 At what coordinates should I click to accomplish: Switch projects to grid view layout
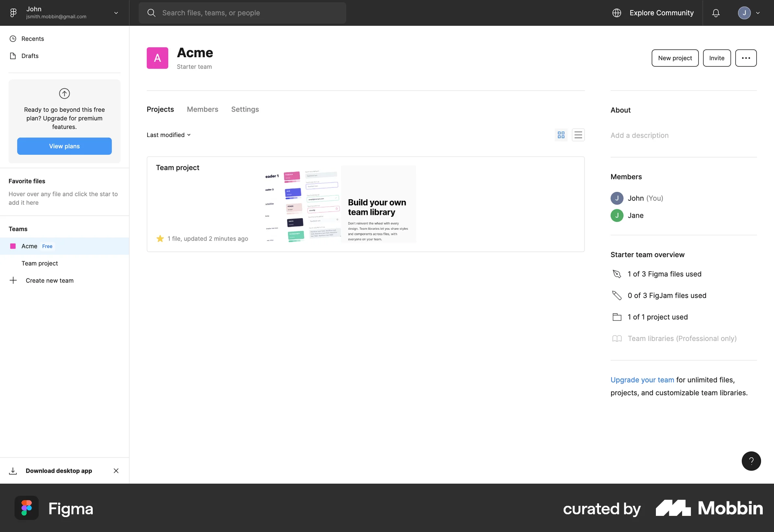point(561,135)
